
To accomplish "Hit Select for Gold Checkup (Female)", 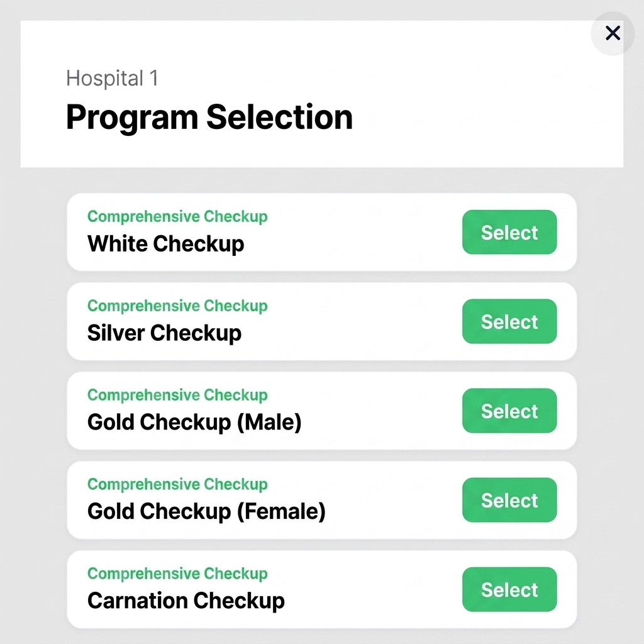I will pyautogui.click(x=509, y=500).
